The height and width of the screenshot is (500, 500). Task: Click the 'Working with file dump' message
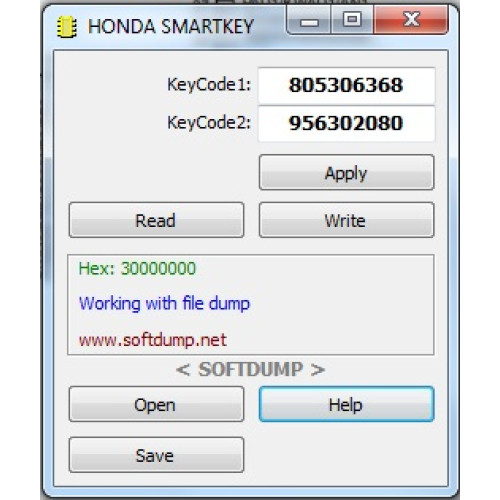[x=164, y=304]
